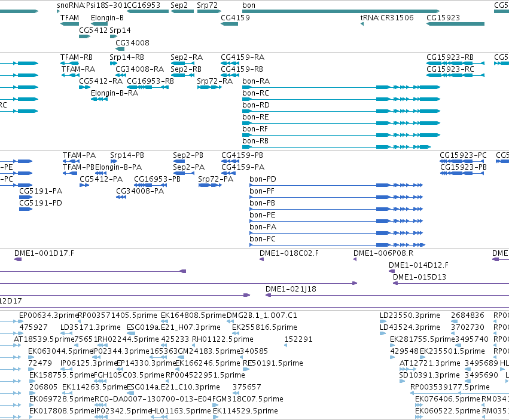509x420 pixels.
Task: Select the DME1-006P08.R clone label
Action: (383, 253)
